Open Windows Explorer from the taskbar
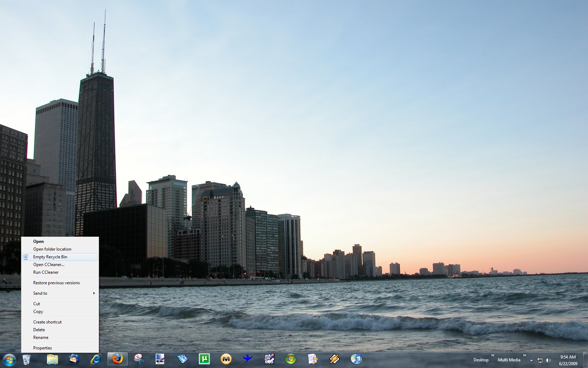This screenshot has height=368, width=588. 52,359
